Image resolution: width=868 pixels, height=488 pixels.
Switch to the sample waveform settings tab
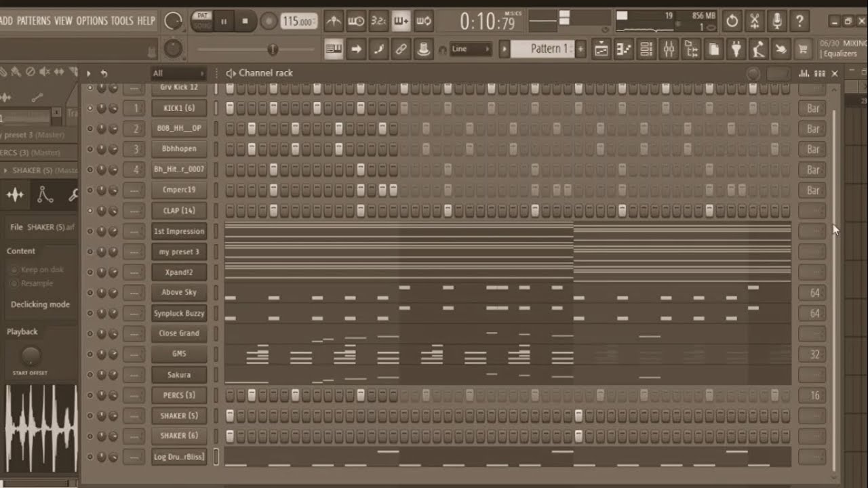point(15,195)
